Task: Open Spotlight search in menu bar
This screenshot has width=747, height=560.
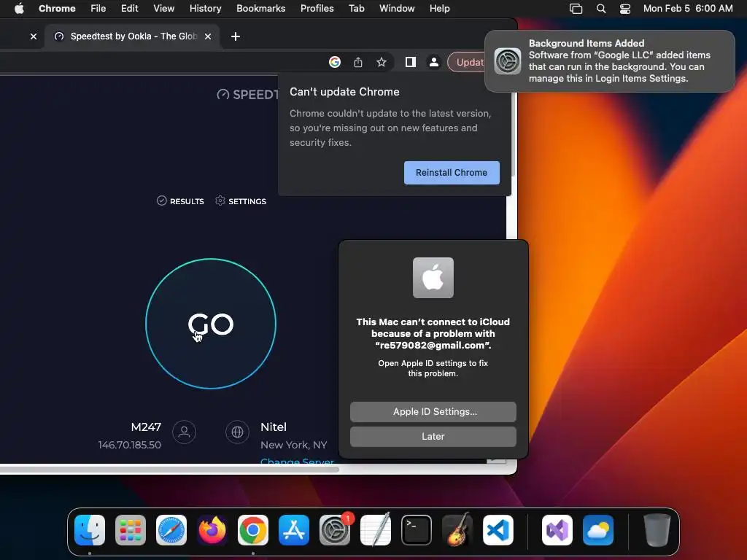Action: 601,9
